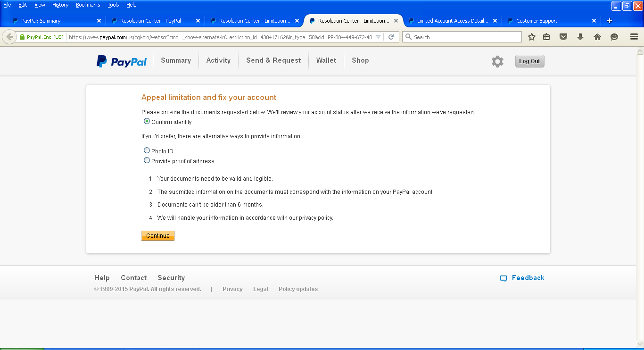This screenshot has height=350, width=644.
Task: Select the Confirm identity option
Action: (x=147, y=122)
